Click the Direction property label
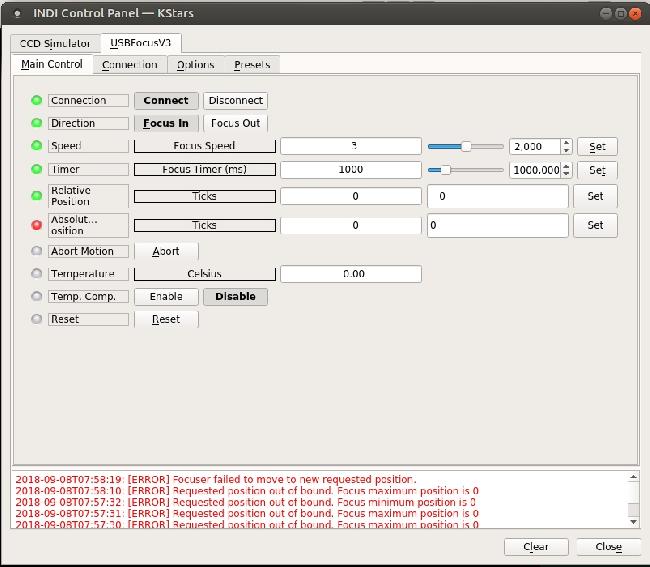Screen dimensions: 650x567 click(88, 124)
